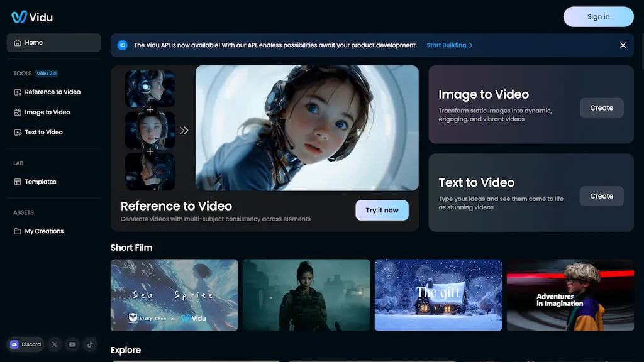Open the Sea Sprite short film

tap(174, 295)
